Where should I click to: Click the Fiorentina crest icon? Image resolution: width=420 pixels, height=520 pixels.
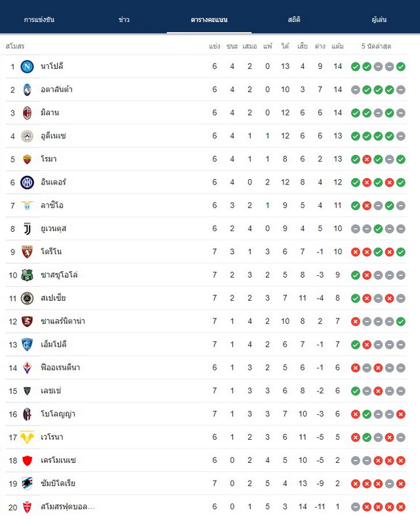coord(27,368)
